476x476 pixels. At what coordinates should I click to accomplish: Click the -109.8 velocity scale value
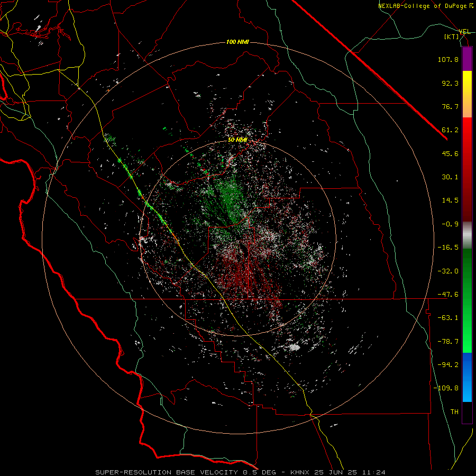click(x=446, y=388)
